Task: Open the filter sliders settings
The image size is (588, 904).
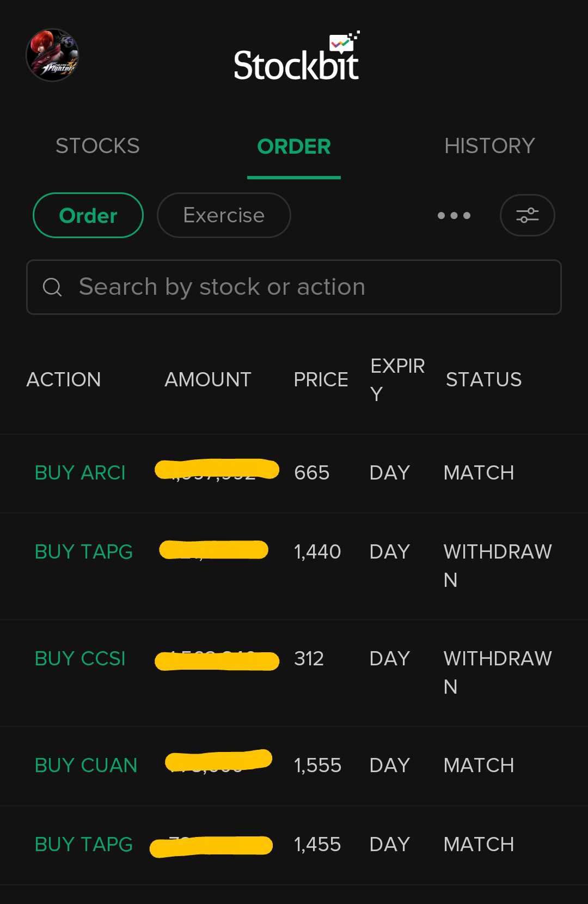Action: tap(527, 215)
